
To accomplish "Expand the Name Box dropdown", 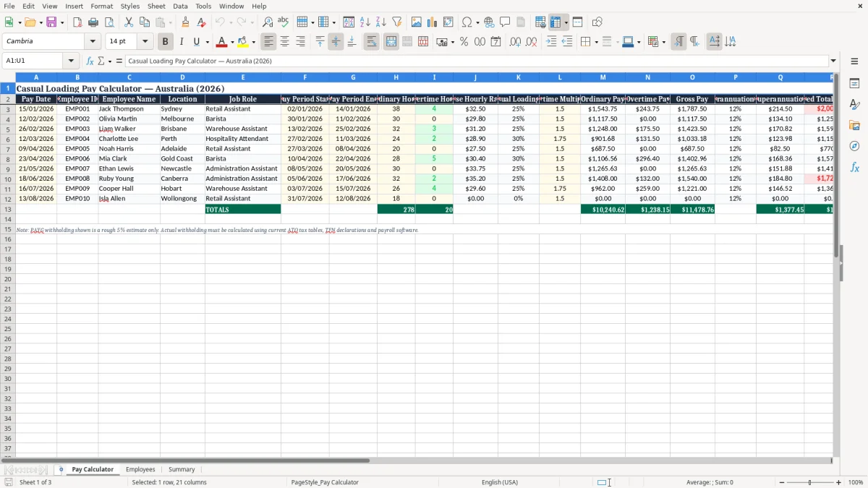I will tap(71, 61).
